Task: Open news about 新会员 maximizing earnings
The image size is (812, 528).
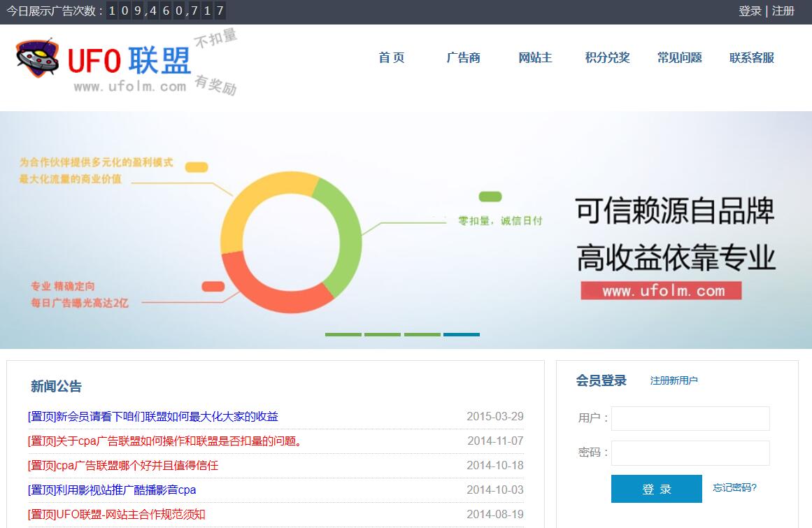Action: pyautogui.click(x=153, y=417)
